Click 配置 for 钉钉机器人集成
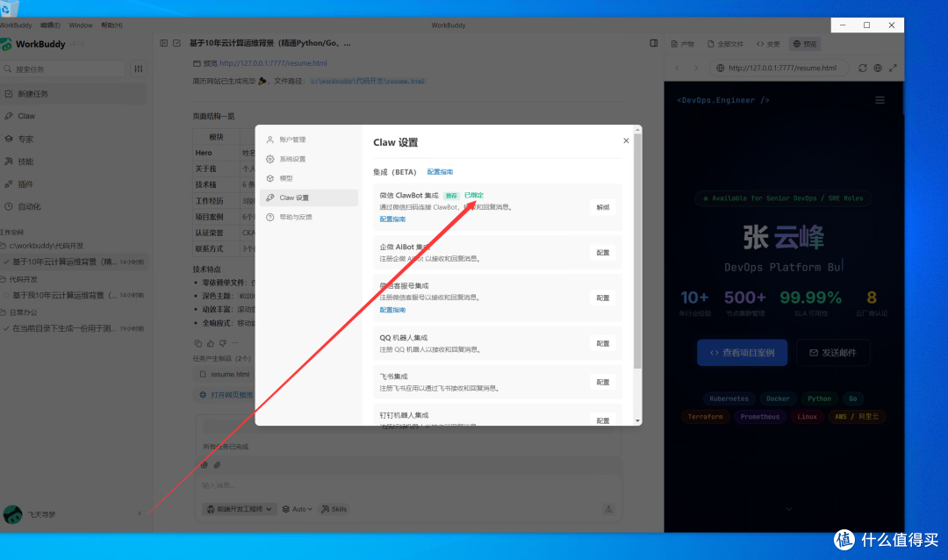The image size is (948, 560). pyautogui.click(x=603, y=420)
